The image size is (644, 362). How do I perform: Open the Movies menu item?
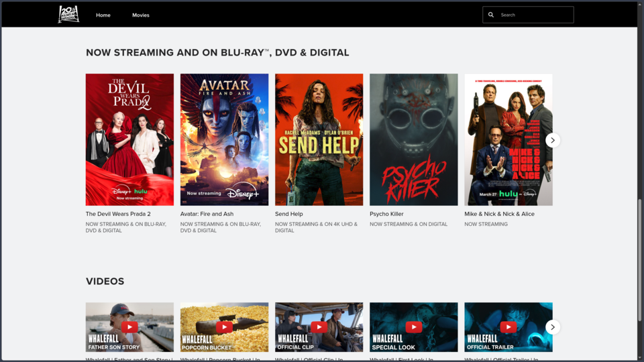pyautogui.click(x=140, y=15)
